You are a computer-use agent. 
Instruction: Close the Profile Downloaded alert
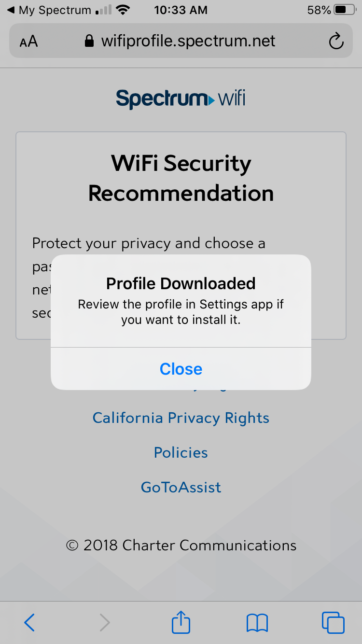coord(181,369)
